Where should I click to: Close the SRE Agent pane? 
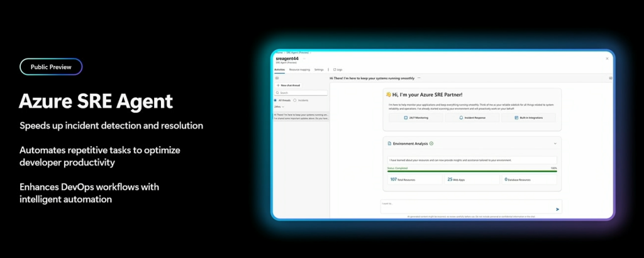click(608, 58)
